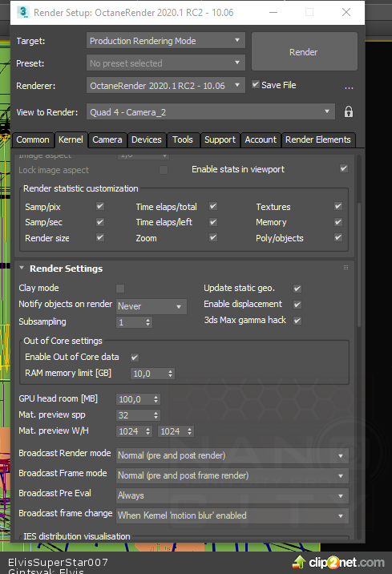Click the Mat. preview spp spinner arrows
The image size is (392, 574).
coord(156,415)
